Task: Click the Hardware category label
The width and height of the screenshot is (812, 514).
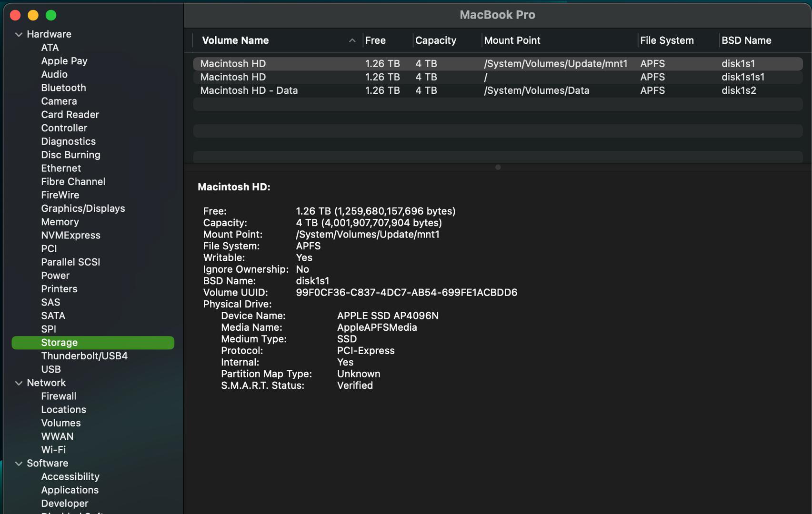Action: (x=49, y=34)
